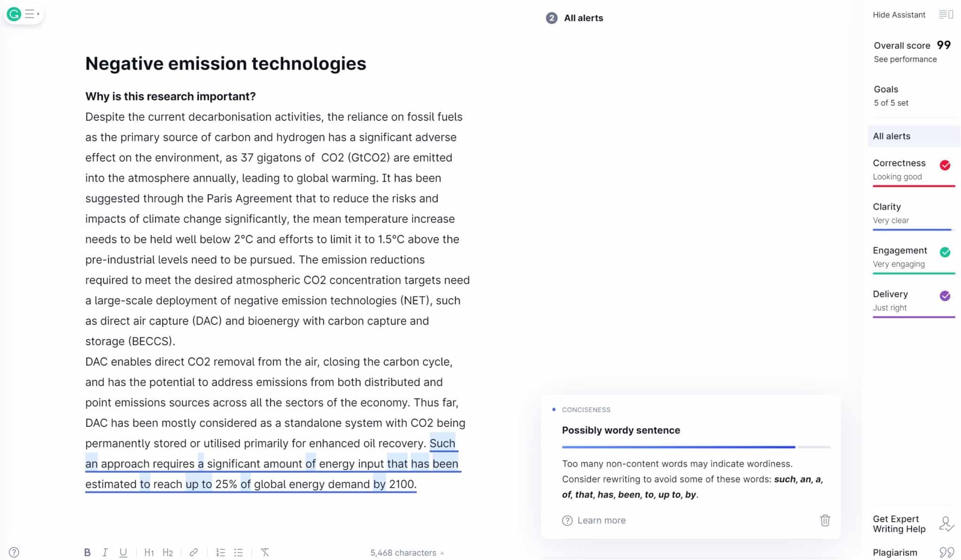Create a numbered list
This screenshot has height=560, width=961.
point(220,552)
